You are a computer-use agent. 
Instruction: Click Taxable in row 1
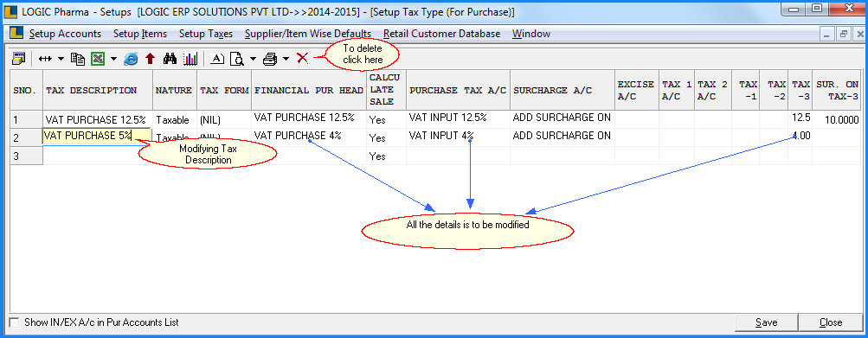(x=175, y=119)
